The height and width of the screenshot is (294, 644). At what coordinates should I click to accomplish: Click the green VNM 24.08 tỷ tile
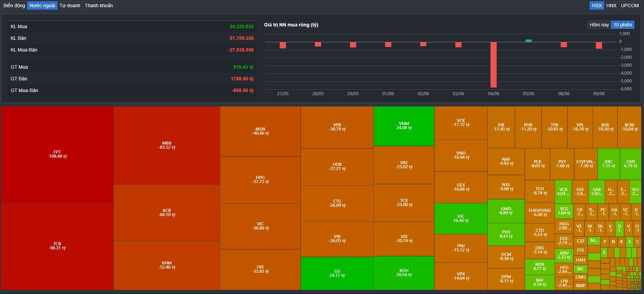(x=404, y=126)
